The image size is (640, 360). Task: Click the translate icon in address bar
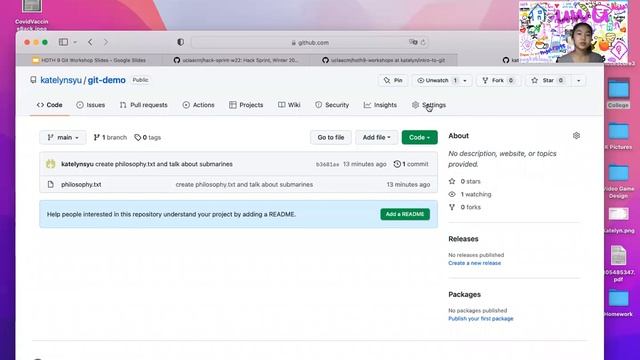click(413, 42)
